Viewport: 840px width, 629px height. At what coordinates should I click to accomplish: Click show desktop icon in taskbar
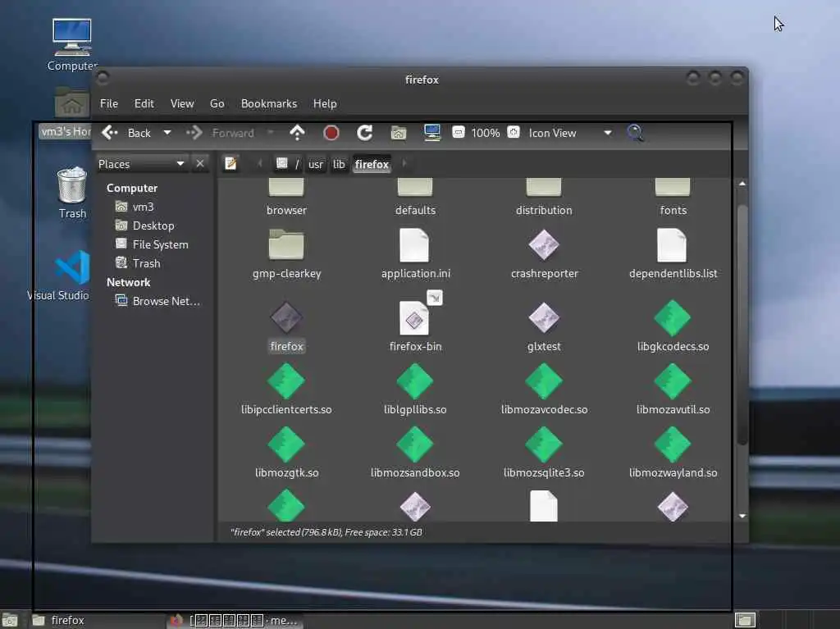[10, 621]
